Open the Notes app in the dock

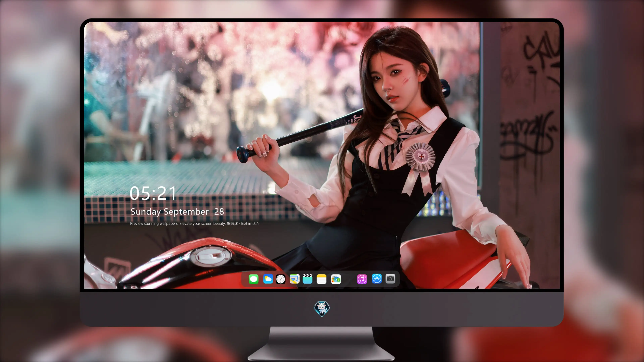coord(321,279)
